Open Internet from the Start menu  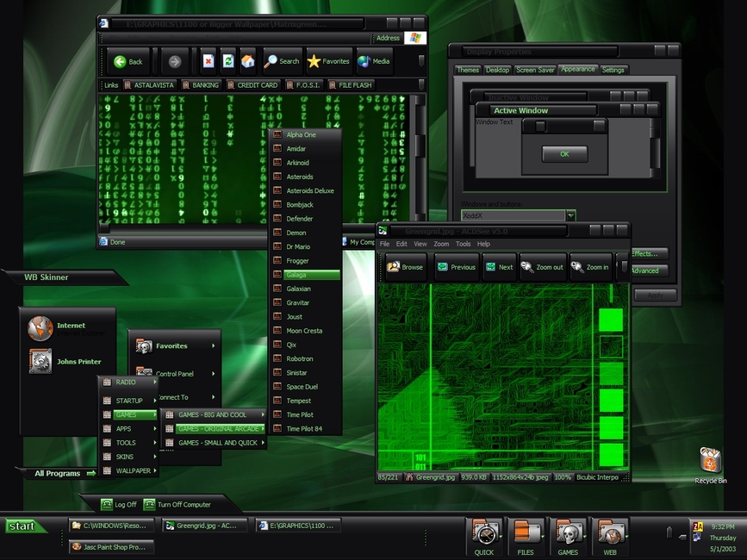point(67,328)
